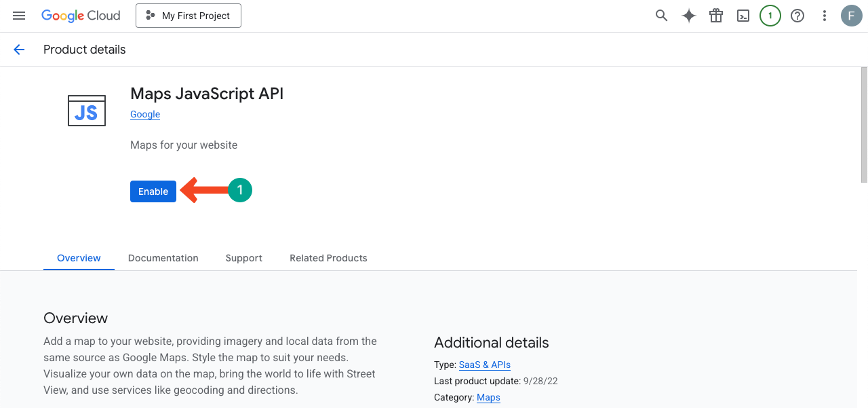Screen dimensions: 868x408
Task: Open the Maps category link
Action: tap(488, 397)
